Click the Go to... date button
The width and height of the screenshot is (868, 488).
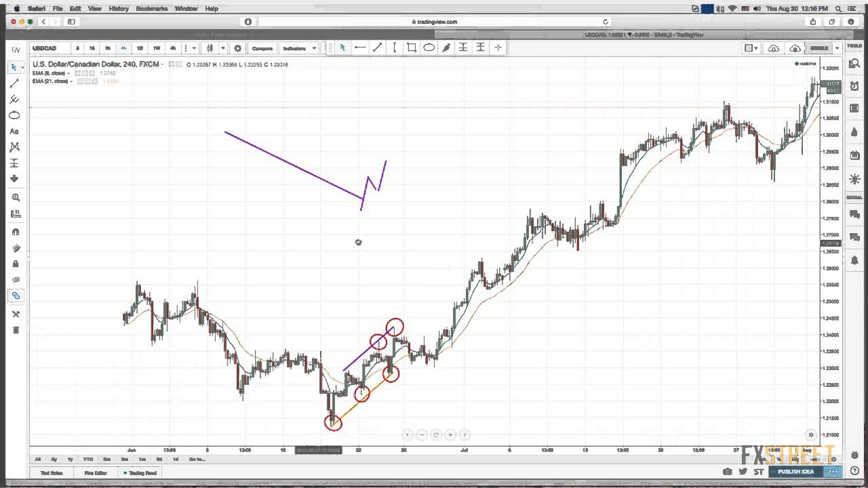coord(197,459)
